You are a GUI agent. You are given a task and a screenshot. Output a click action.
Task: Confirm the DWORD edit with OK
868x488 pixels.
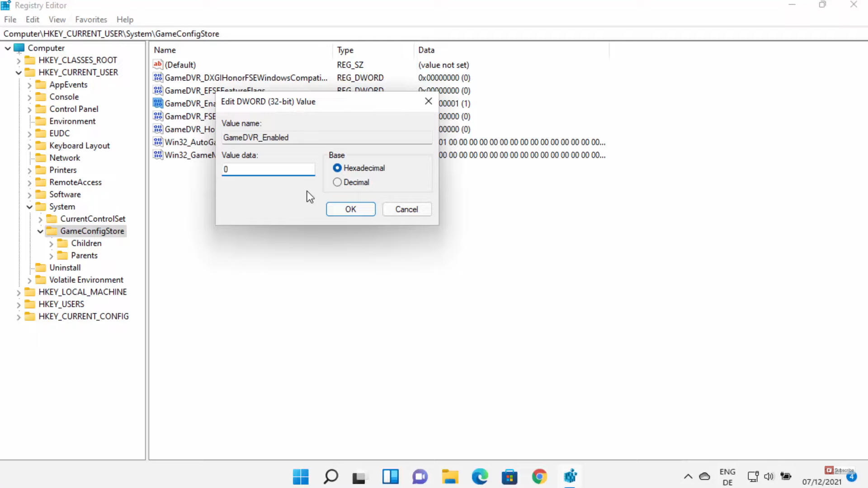(x=350, y=209)
